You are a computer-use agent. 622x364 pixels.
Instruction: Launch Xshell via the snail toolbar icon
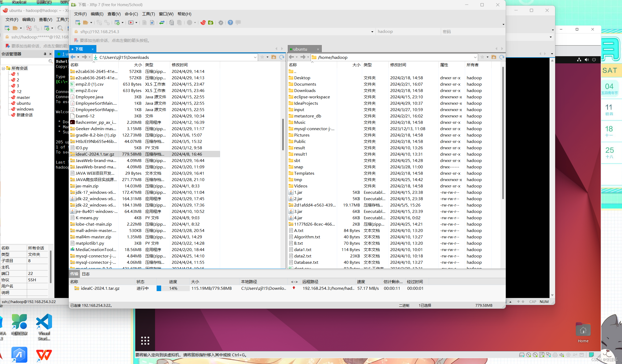pos(203,23)
